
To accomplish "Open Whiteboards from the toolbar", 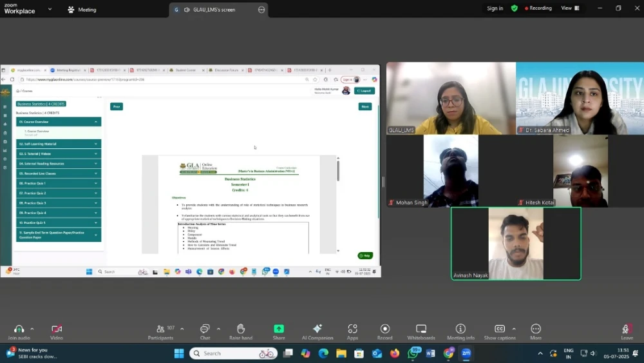I will pyautogui.click(x=421, y=329).
